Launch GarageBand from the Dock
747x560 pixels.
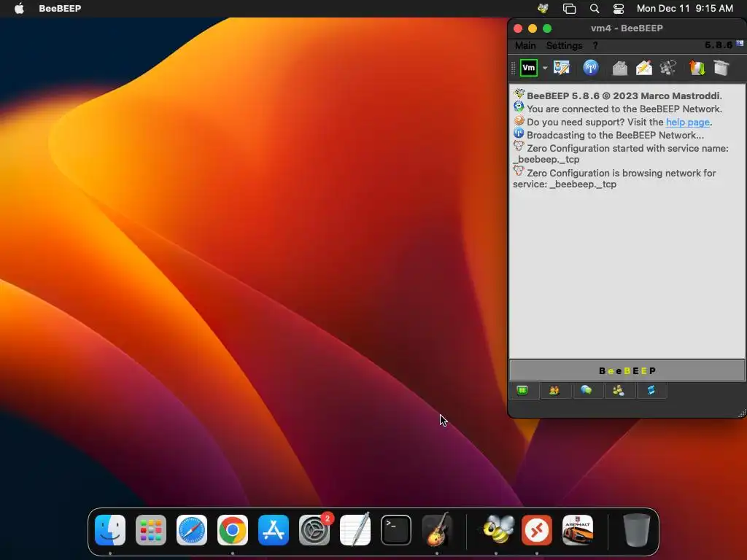pos(437,530)
